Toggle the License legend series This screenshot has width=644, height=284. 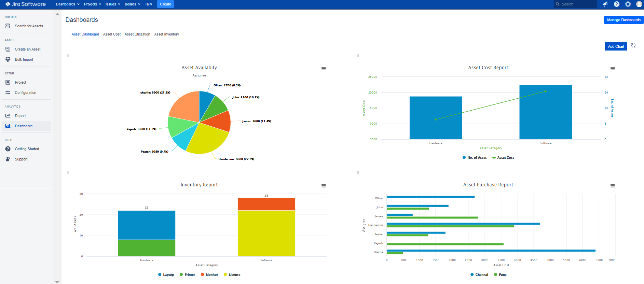point(232,274)
